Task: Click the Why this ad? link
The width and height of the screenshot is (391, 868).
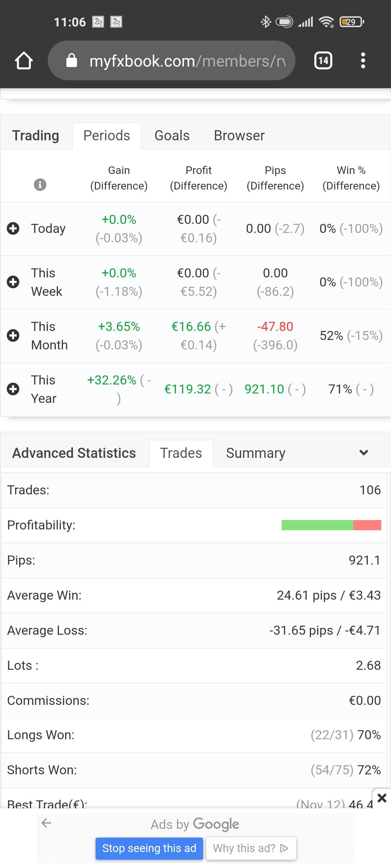Action: coord(251,848)
